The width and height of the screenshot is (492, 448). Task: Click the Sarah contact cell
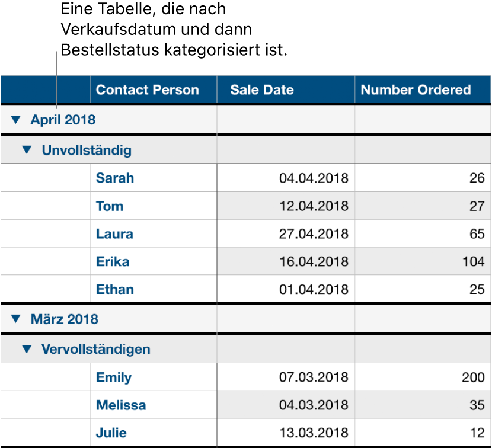click(115, 178)
